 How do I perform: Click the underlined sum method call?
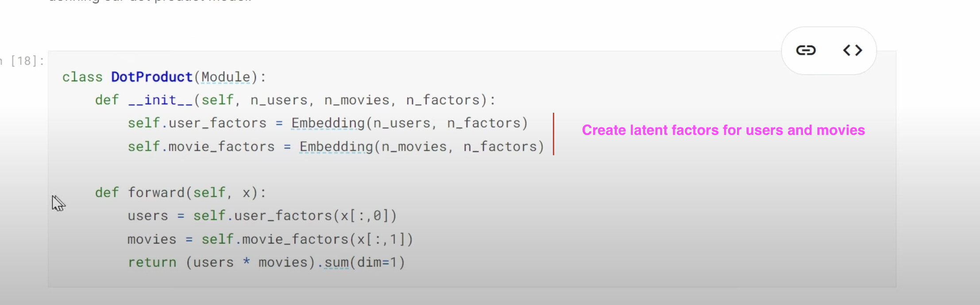point(336,262)
